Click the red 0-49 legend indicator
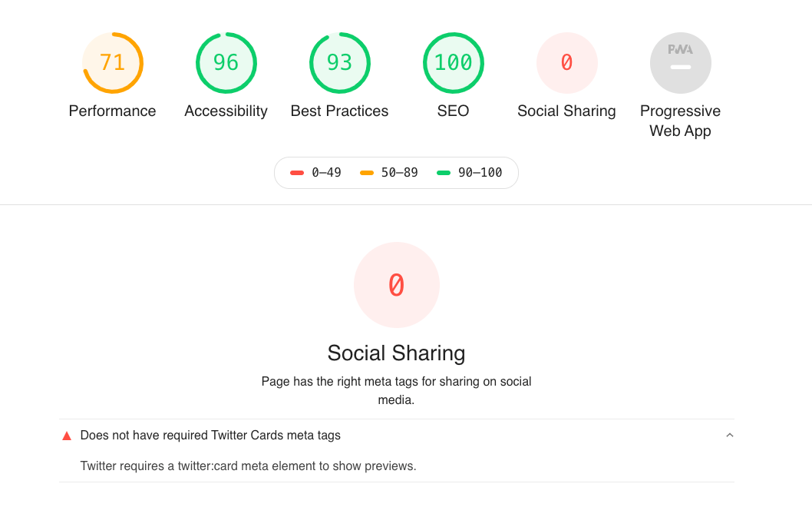This screenshot has height=507, width=812. pos(299,173)
